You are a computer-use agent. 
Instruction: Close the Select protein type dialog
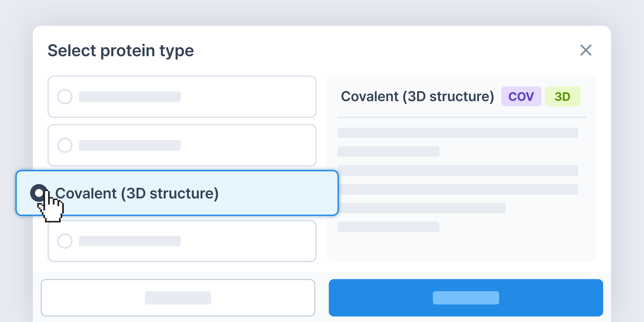pyautogui.click(x=586, y=50)
